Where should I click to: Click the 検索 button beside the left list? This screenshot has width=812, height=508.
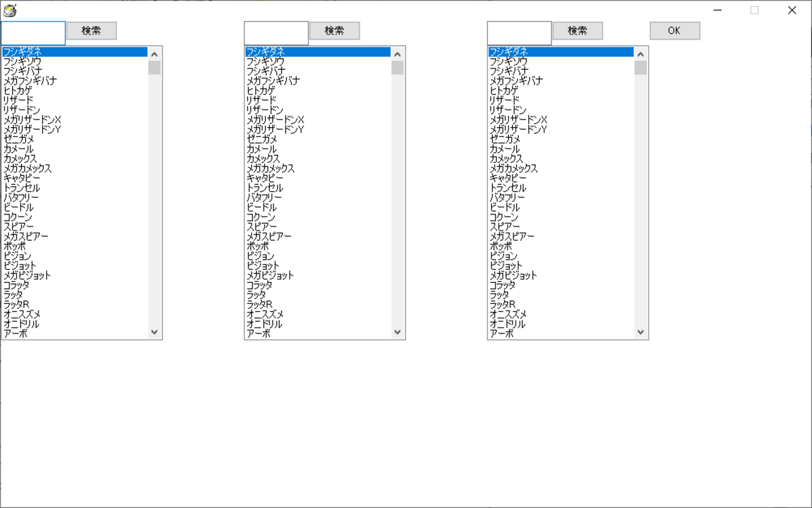pyautogui.click(x=91, y=30)
